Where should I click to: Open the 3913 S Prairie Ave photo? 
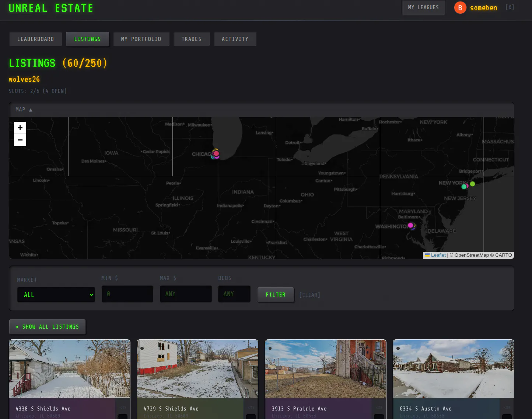326,369
